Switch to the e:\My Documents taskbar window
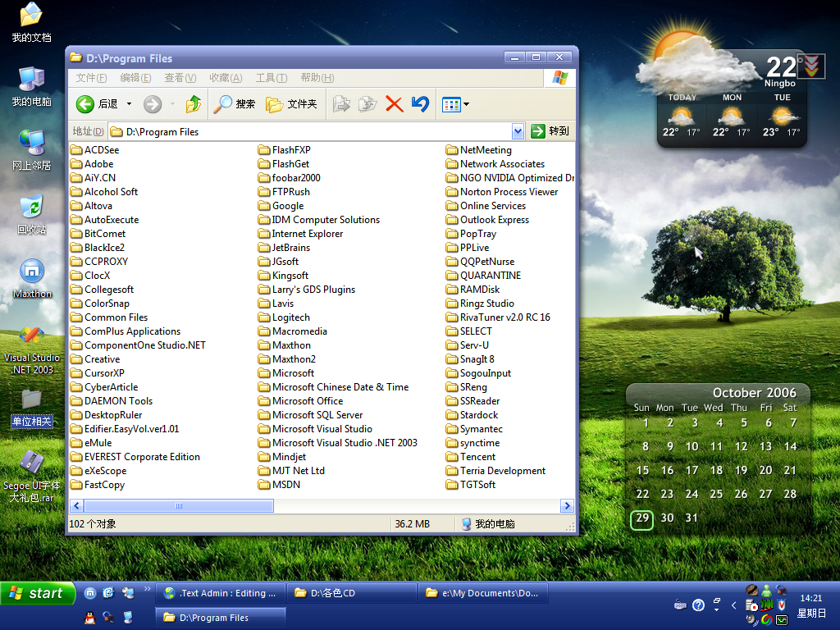This screenshot has height=630, width=840. tap(483, 593)
